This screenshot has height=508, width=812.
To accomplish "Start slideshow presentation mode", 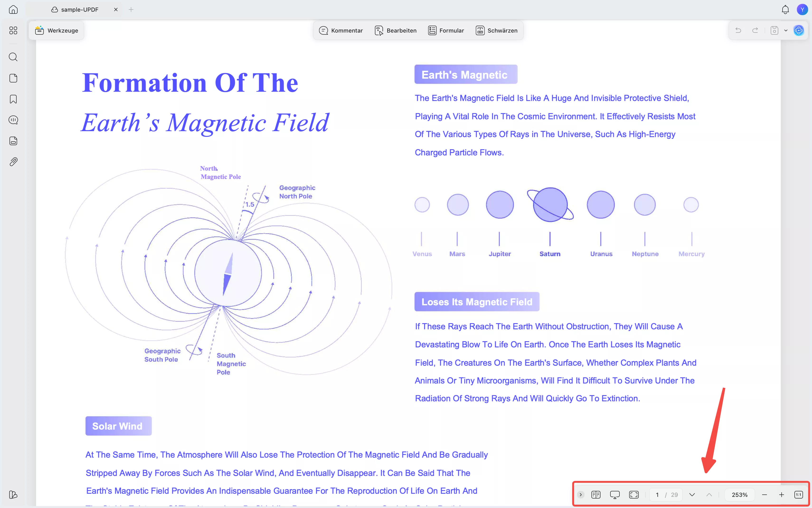I will pyautogui.click(x=615, y=494).
